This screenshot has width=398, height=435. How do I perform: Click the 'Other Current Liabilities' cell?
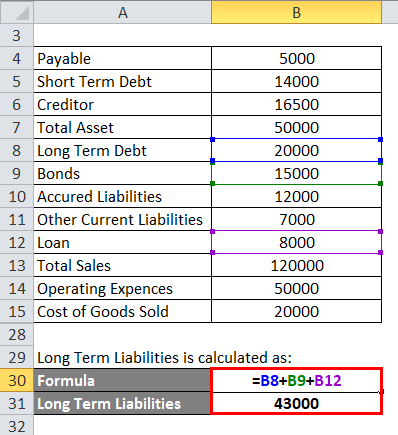point(122,219)
